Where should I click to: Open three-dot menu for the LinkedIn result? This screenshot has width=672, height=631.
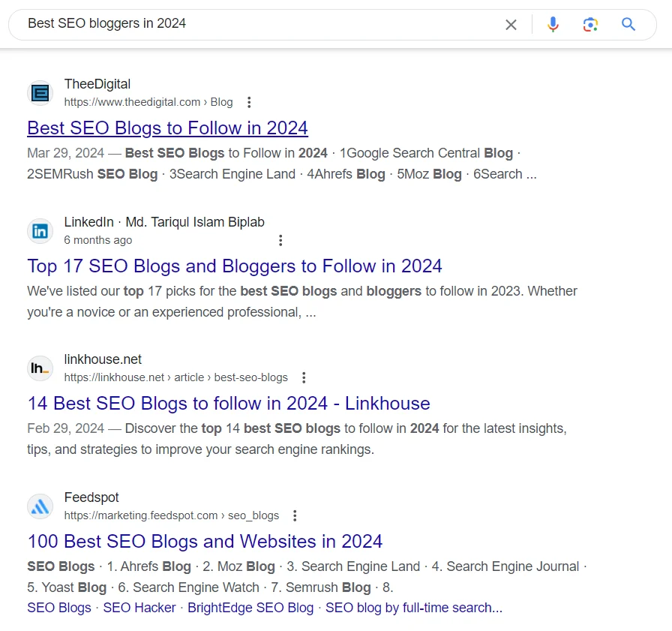coord(280,240)
